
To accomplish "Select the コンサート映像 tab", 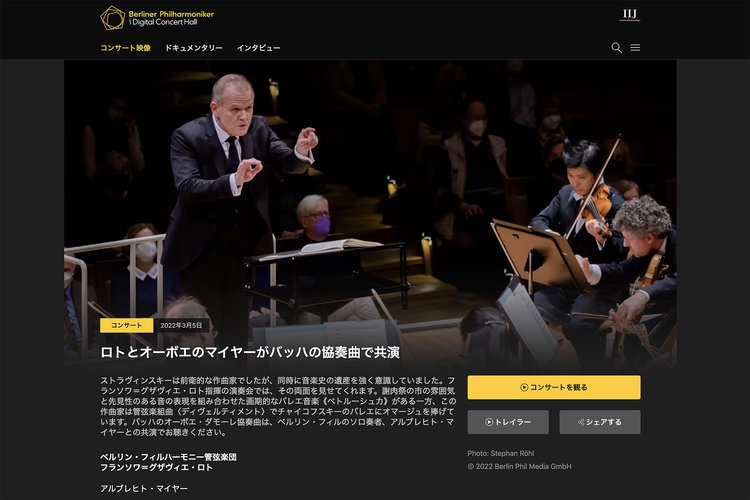I will point(125,48).
